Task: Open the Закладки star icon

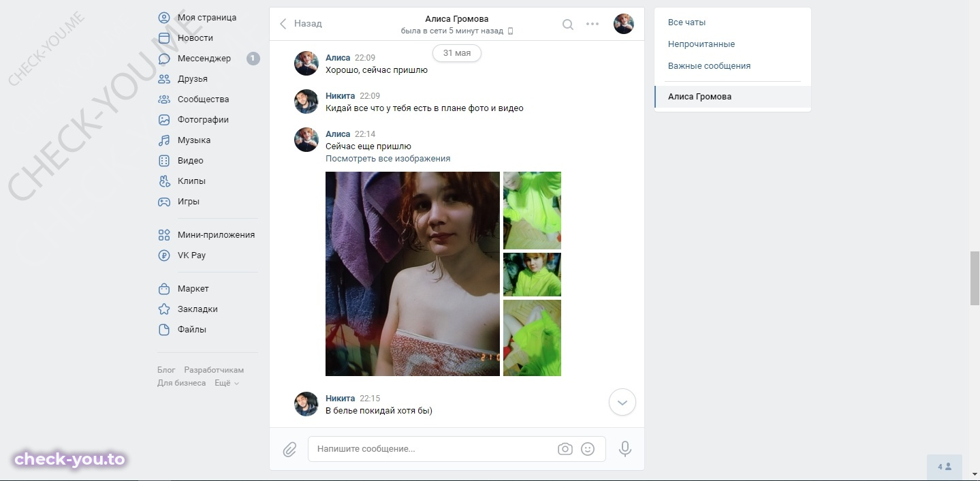Action: [164, 309]
